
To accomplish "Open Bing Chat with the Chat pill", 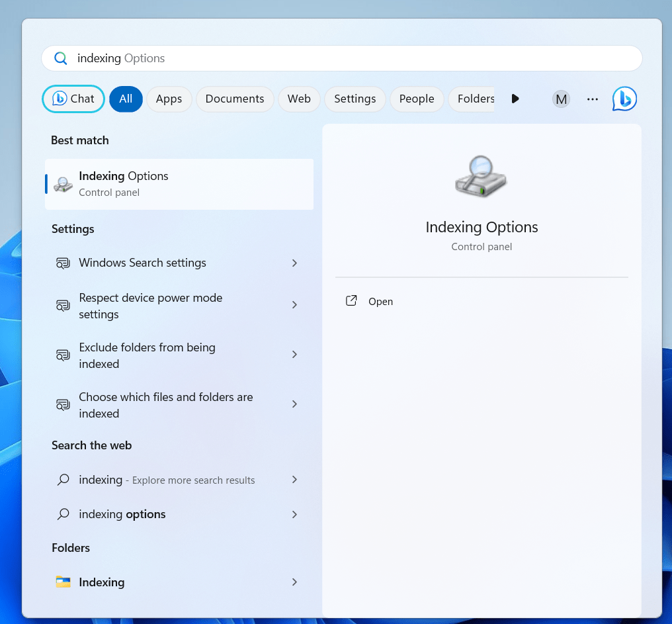I will pos(73,99).
